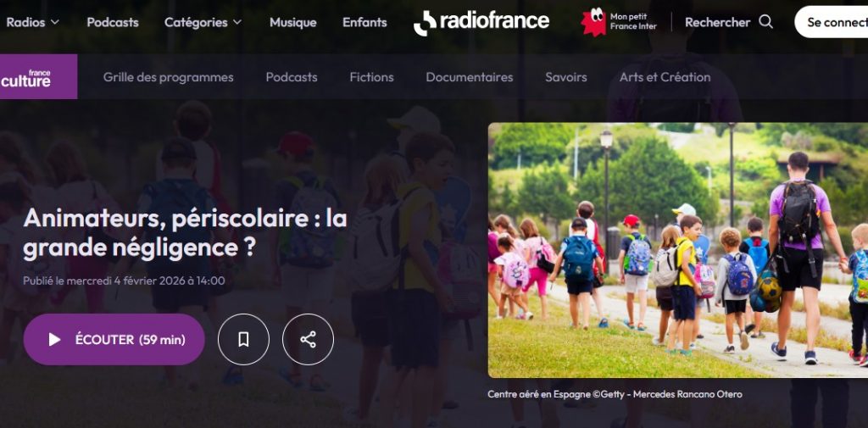
Task: Click the Se connecter button
Action: pos(832,22)
